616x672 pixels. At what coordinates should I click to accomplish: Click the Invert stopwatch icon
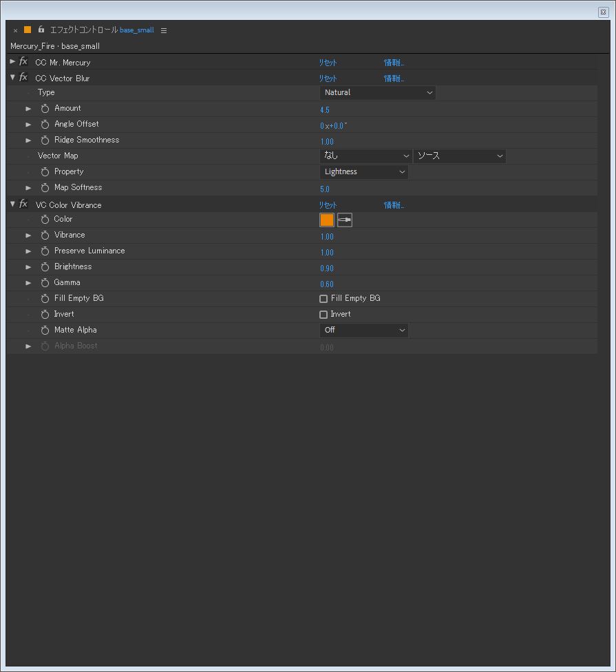[45, 314]
